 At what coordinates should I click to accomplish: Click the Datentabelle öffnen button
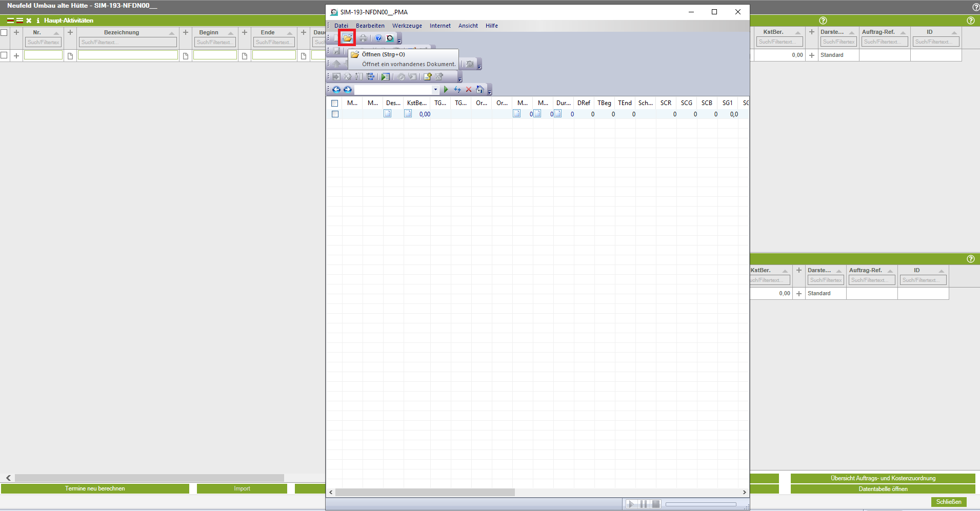[x=883, y=489]
